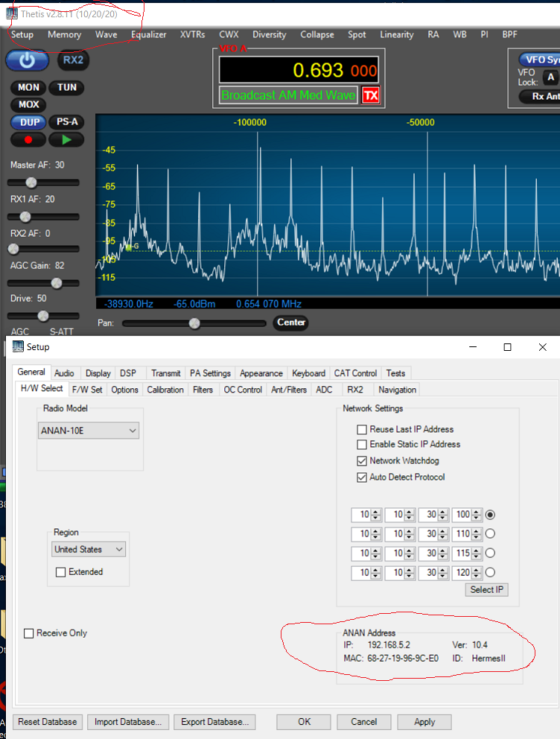Toggle the DUP button

click(28, 122)
